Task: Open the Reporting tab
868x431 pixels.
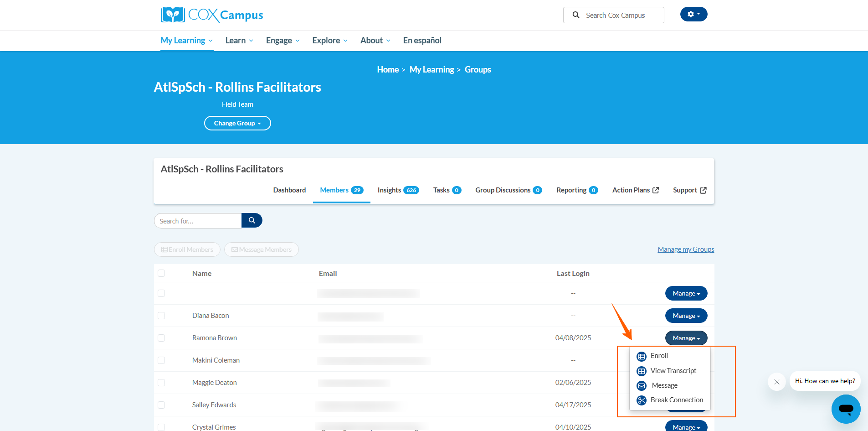Action: point(577,190)
